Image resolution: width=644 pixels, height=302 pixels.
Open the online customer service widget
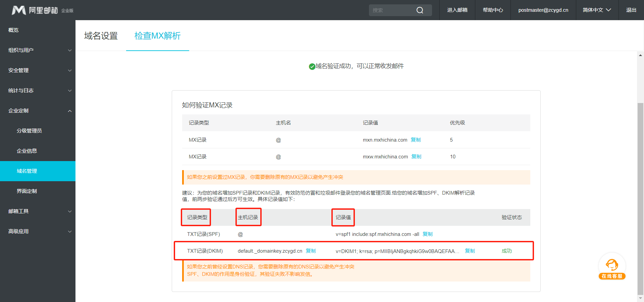point(612,266)
